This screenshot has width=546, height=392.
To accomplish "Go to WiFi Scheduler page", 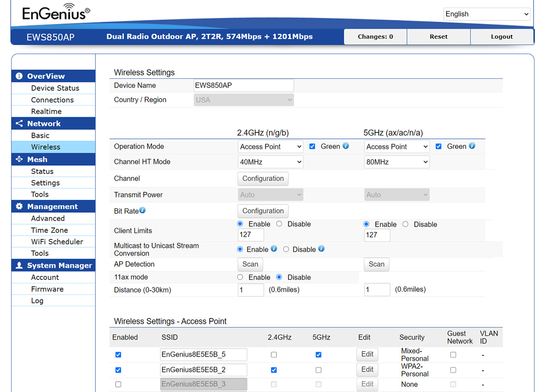I will (57, 242).
